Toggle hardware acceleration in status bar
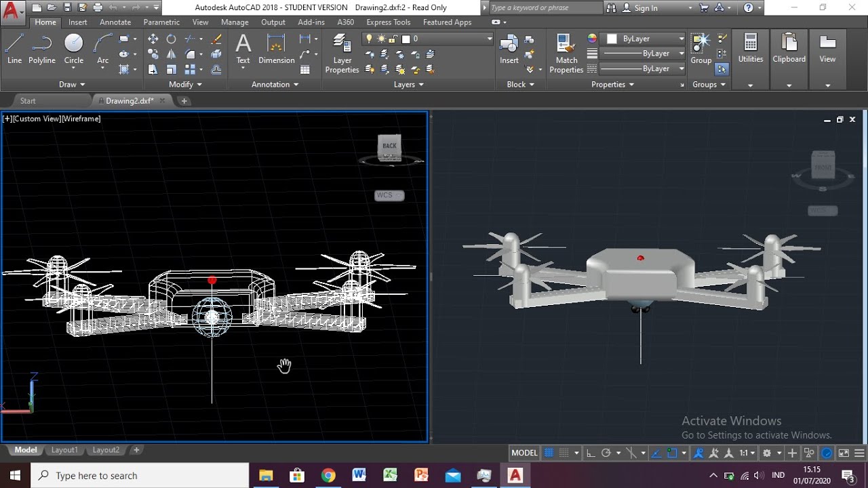Viewport: 868px width, 488px height. point(827,453)
